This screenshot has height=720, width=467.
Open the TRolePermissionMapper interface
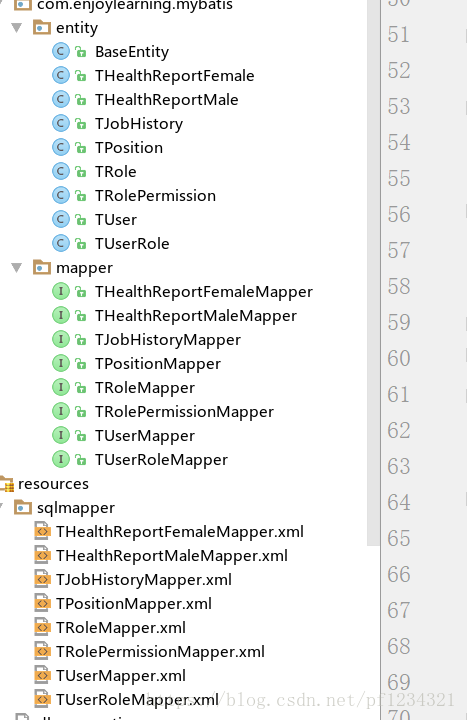point(184,412)
